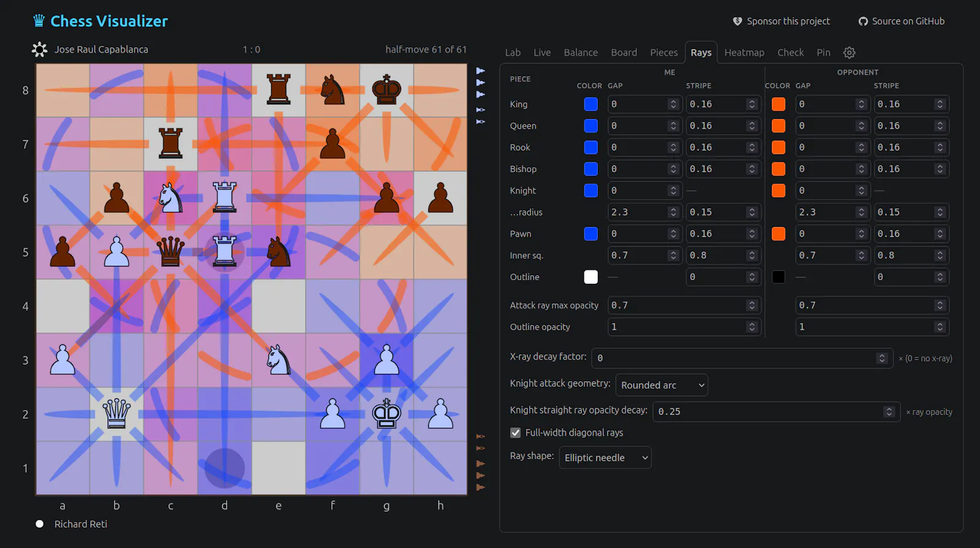Viewport: 980px width, 548px height.
Task: Click the Chess Visualizer title
Action: (109, 21)
